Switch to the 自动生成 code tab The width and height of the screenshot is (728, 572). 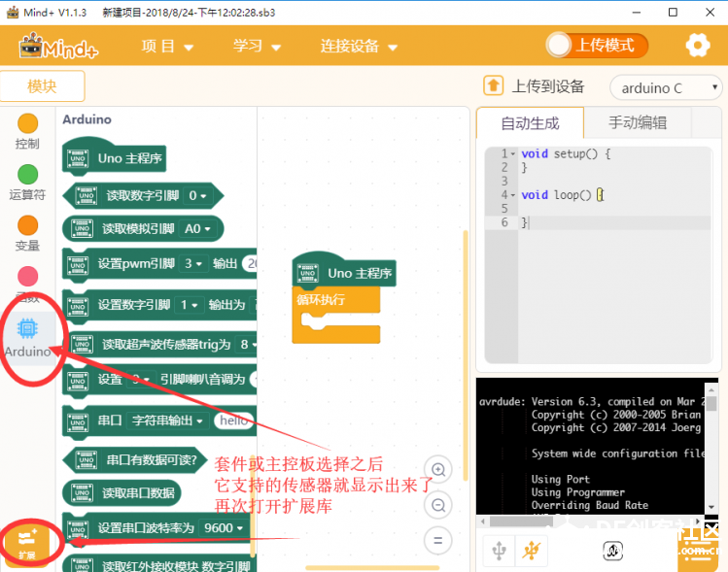pos(531,123)
